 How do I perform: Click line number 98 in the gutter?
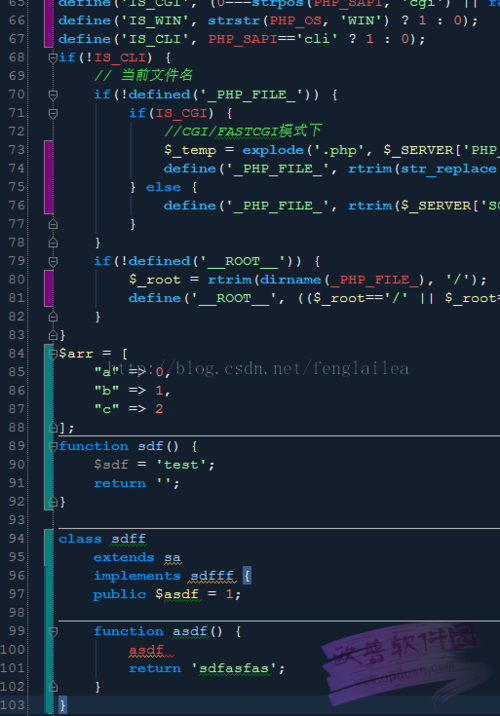tap(17, 612)
